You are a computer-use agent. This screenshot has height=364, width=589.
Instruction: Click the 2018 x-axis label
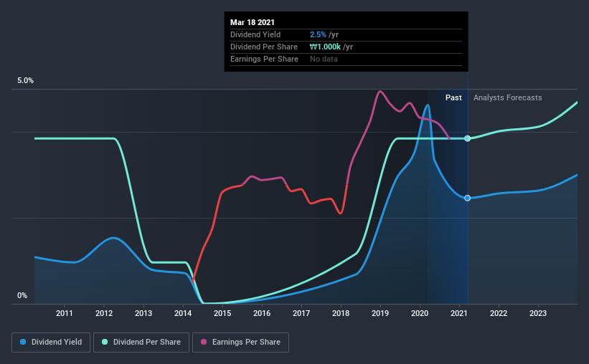point(341,313)
